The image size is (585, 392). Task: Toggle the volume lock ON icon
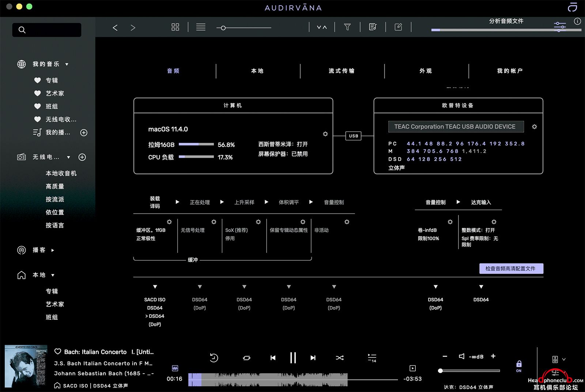pyautogui.click(x=519, y=366)
